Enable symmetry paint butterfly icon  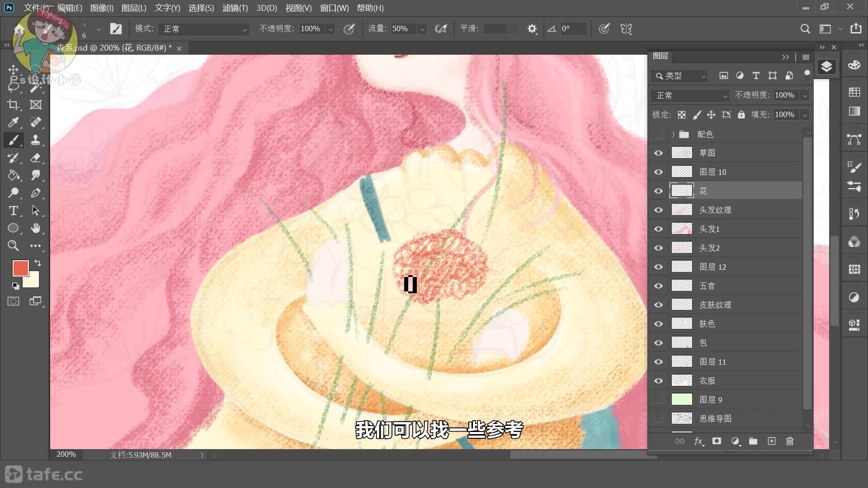pos(626,29)
